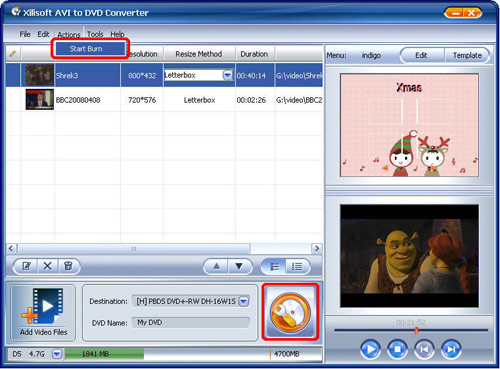Open the Tools menu
Viewport: 500px width, 369px height.
[x=95, y=34]
